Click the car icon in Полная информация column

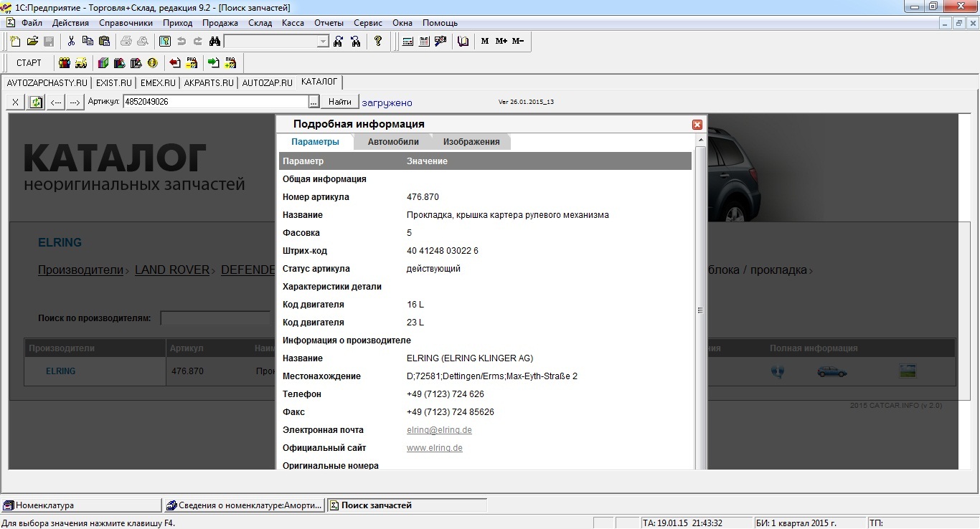click(x=832, y=371)
